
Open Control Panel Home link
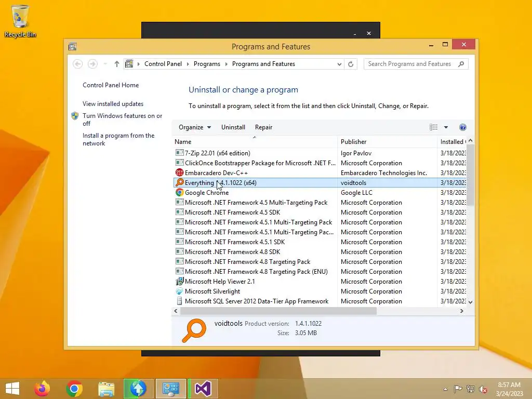(111, 85)
